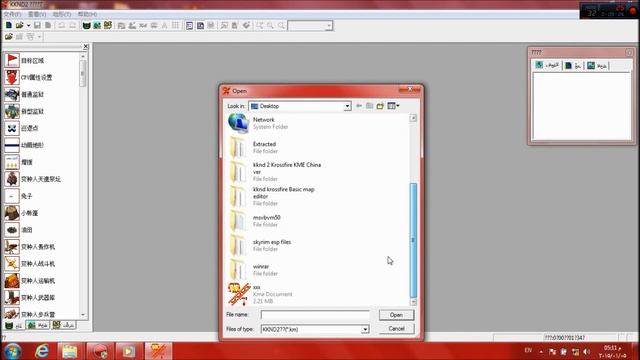Launch Internet Explorer from the taskbar
The height and width of the screenshot is (360, 640).
(42, 351)
